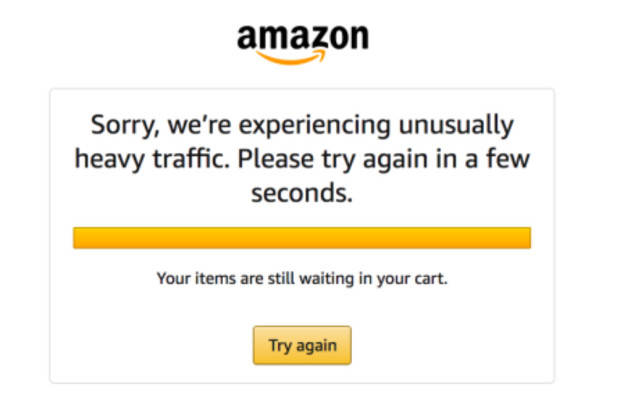Click the "Sorry, we're experiencing unusually" heading line
The height and width of the screenshot is (405, 641).
pos(301,126)
